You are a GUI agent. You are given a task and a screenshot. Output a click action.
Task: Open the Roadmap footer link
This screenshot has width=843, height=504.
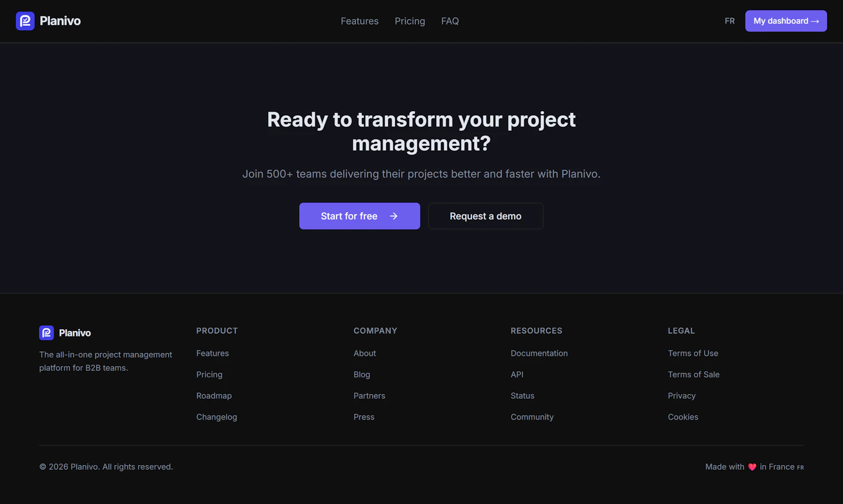tap(214, 396)
